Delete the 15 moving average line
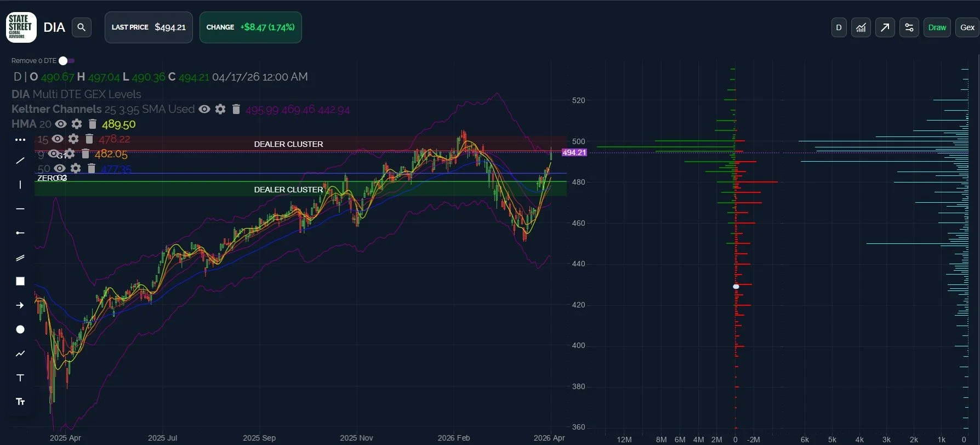The image size is (980, 445). click(x=89, y=139)
